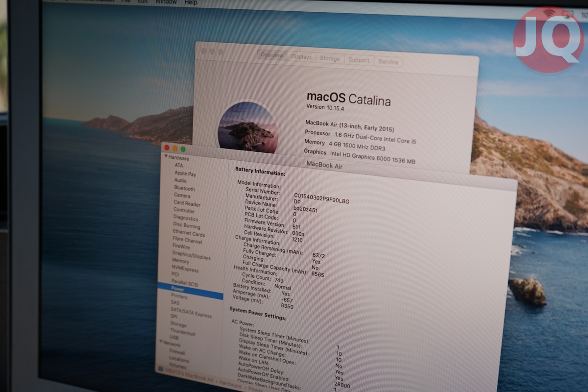Click 'MacBook Air (13-inch, Early 2015)' model text
This screenshot has height=392, width=588.
(x=349, y=125)
